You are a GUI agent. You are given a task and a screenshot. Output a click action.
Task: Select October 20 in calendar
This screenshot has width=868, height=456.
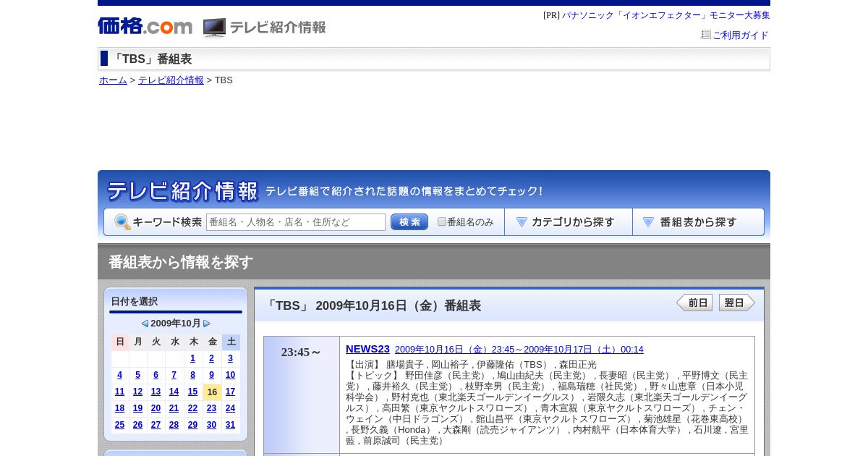[x=156, y=408]
